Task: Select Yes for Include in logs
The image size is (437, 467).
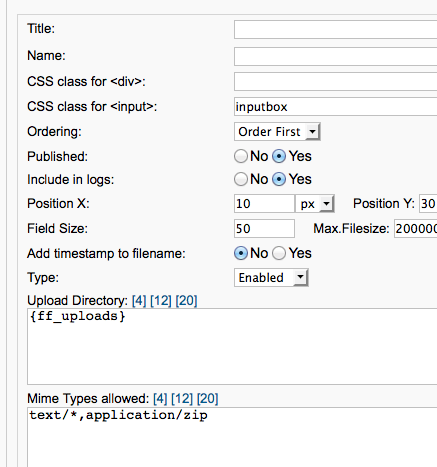Action: (x=279, y=179)
